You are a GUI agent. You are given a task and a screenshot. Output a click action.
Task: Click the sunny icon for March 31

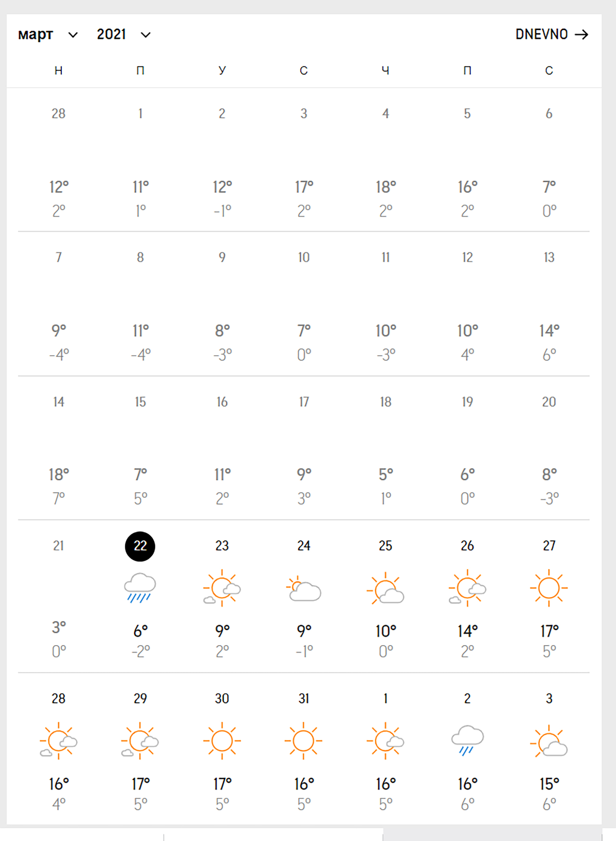coord(304,741)
